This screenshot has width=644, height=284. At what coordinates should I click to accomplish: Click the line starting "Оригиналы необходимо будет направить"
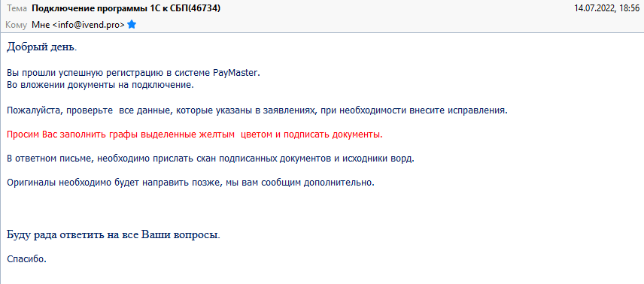[x=191, y=183]
